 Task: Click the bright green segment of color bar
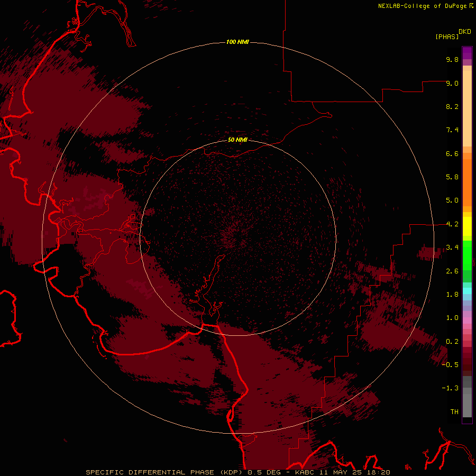pos(467,256)
